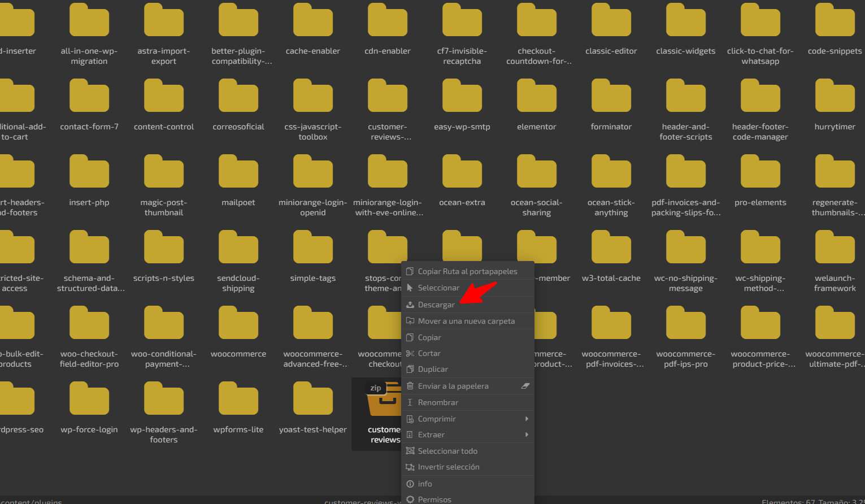This screenshot has width=865, height=504.
Task: Select Duplicar in the context menu
Action: (x=468, y=369)
